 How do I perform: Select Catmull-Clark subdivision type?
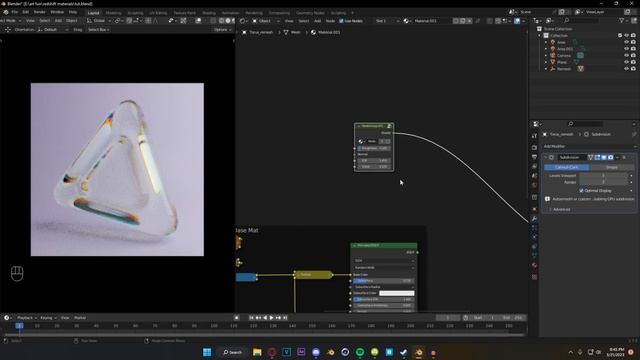pyautogui.click(x=567, y=167)
